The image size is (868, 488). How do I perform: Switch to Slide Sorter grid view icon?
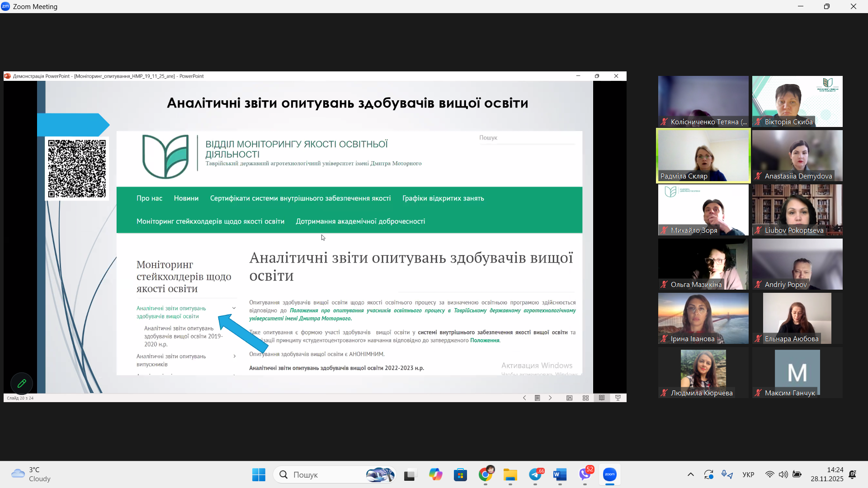pyautogui.click(x=585, y=398)
